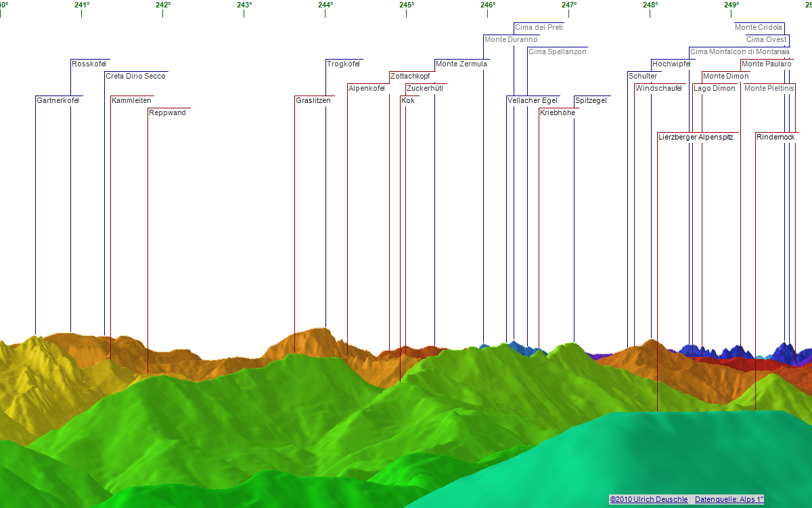Click the Lierzberger Alpenspitz label

pos(696,137)
